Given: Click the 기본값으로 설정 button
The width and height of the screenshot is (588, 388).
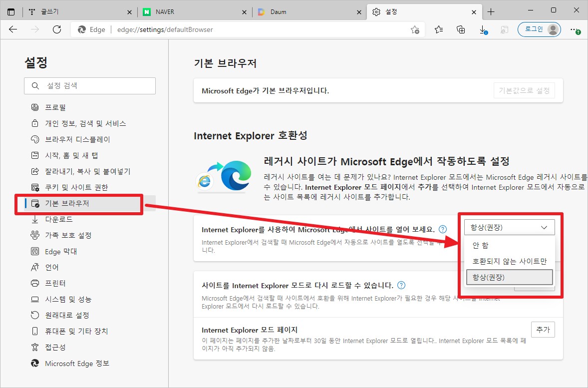Looking at the screenshot, I should [524, 90].
